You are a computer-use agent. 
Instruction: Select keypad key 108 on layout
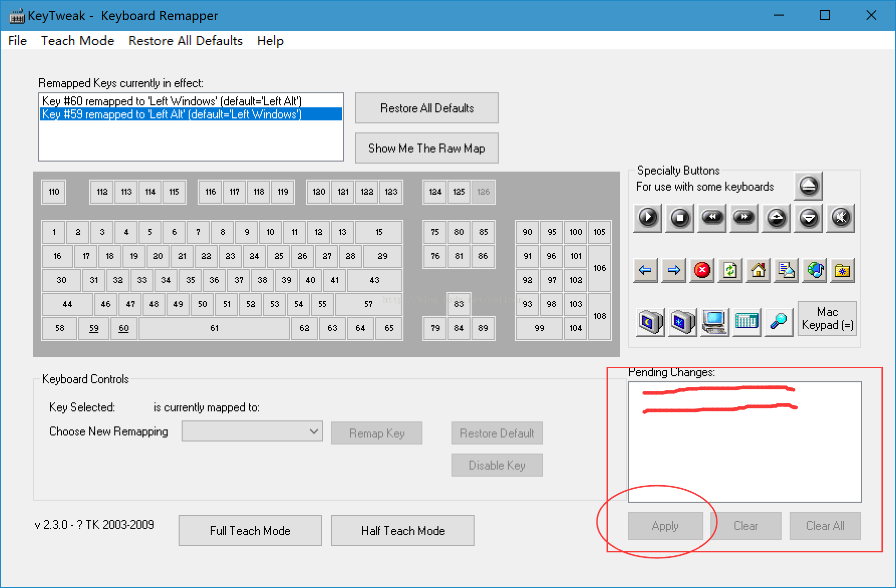tap(600, 316)
